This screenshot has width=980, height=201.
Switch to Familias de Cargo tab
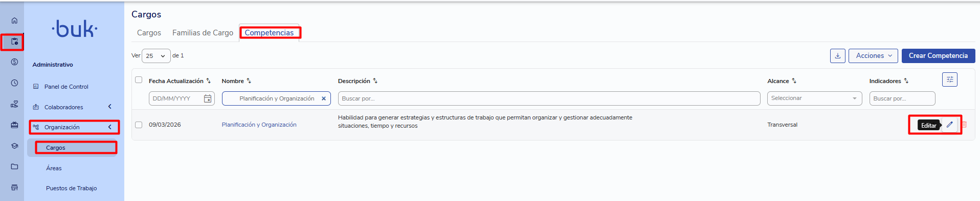(x=203, y=33)
